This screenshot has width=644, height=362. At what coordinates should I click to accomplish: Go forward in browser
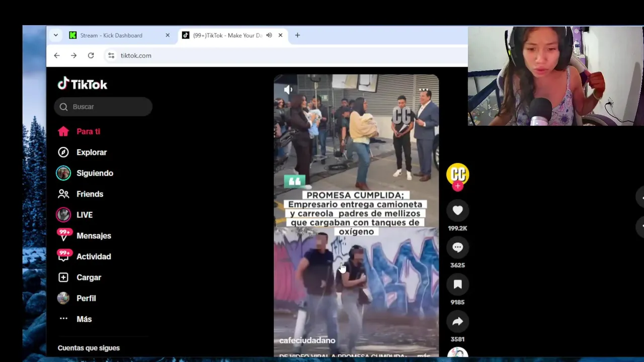click(x=74, y=55)
